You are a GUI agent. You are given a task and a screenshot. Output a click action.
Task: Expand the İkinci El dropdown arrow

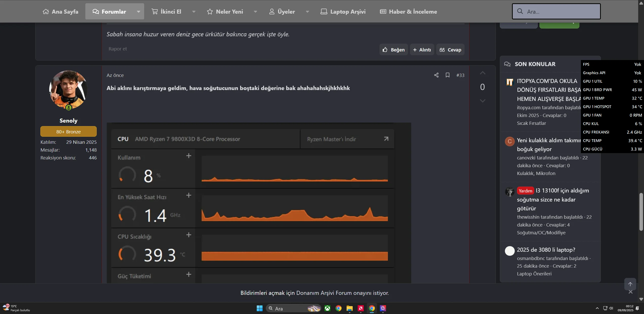(x=194, y=12)
